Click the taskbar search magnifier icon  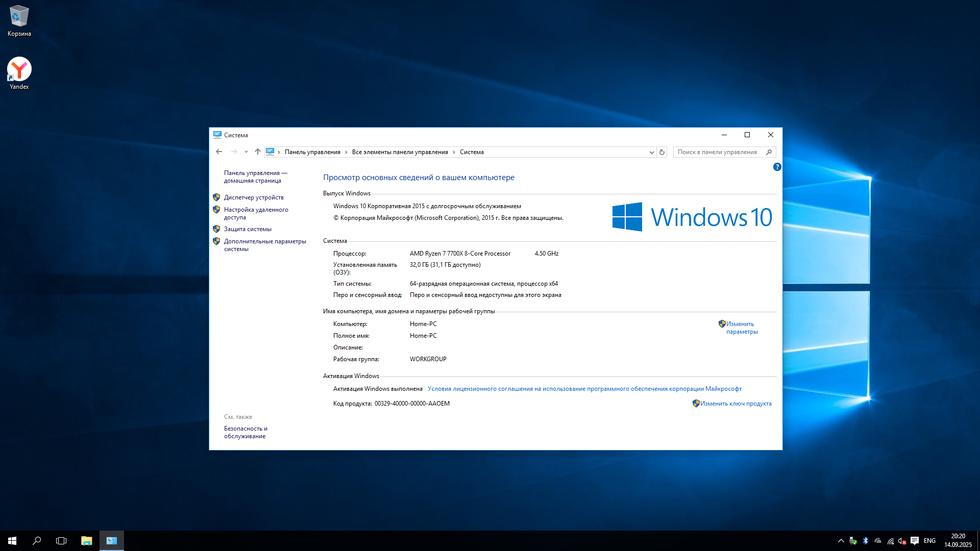37,541
